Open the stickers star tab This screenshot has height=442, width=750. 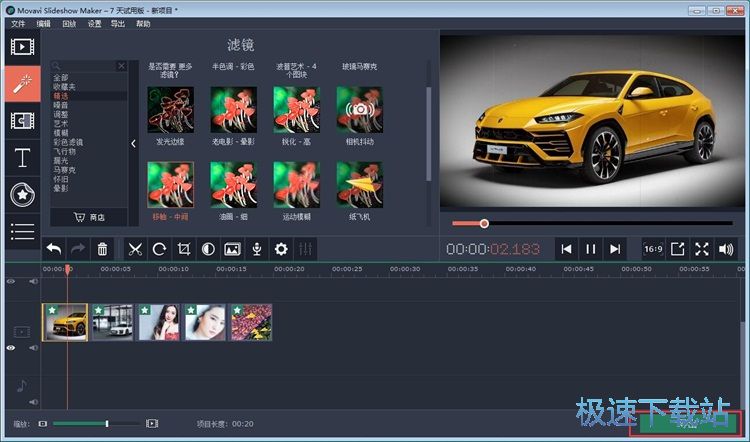click(x=22, y=195)
